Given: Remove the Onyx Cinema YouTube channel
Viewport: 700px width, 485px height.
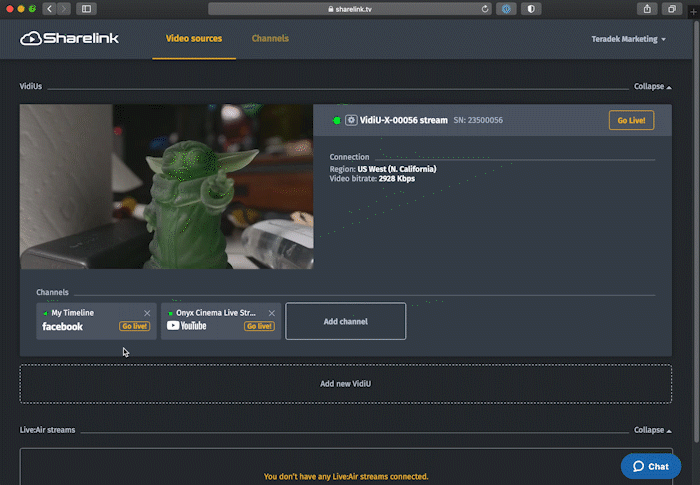Looking at the screenshot, I should point(272,313).
